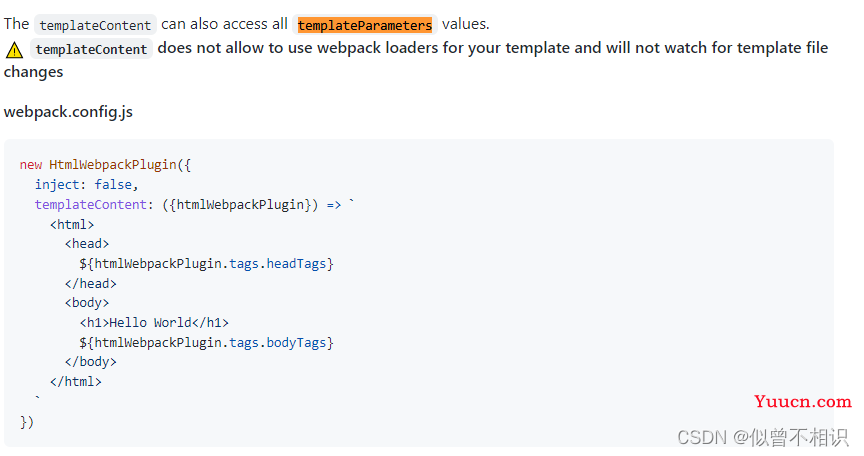Click the inject property in the code

57,184
